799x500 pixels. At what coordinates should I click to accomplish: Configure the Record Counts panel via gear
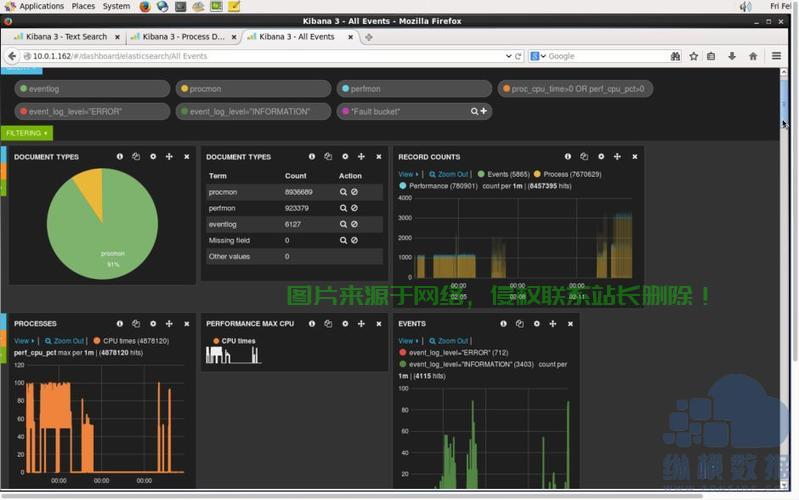coord(601,156)
